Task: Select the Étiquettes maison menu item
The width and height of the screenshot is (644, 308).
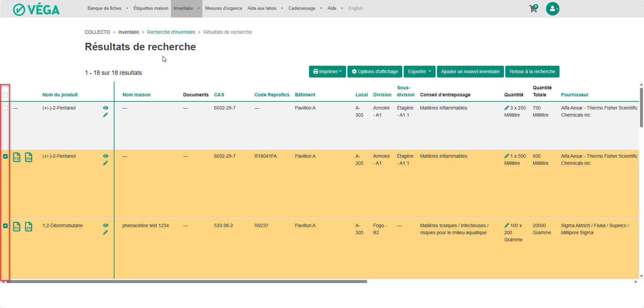Action: coord(151,8)
